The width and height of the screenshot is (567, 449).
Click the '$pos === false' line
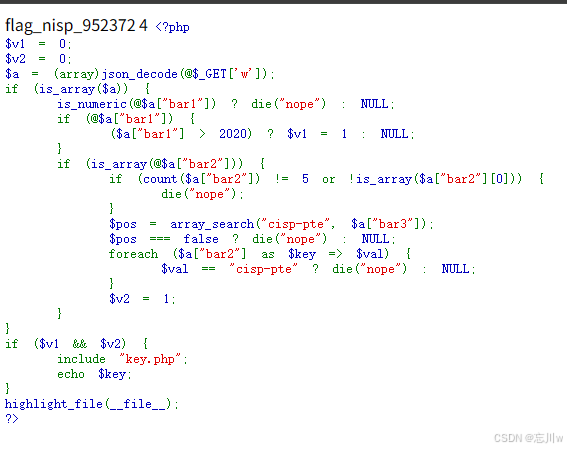252,239
